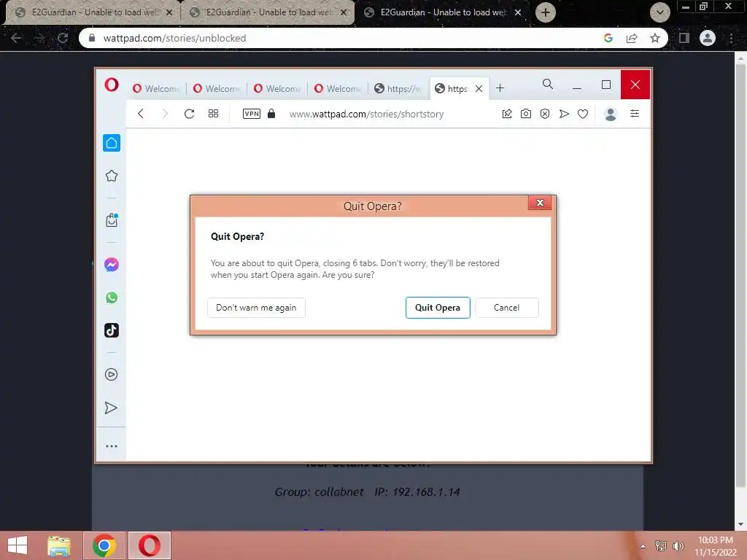Close the first E2Guardian Chrome tab
The height and width of the screenshot is (560, 747).
(169, 12)
